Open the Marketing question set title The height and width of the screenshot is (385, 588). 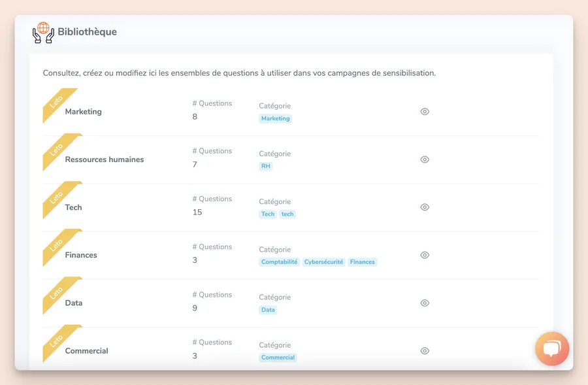[x=83, y=112]
